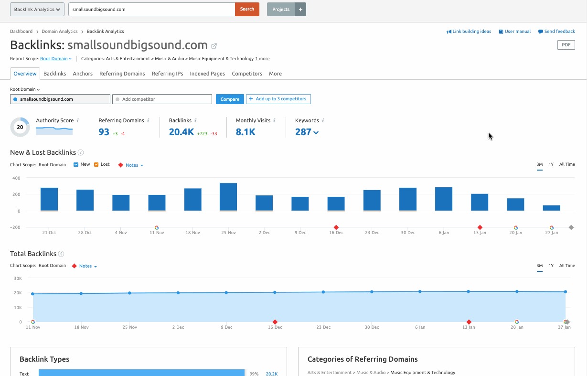Click the User manual book icon

click(x=501, y=32)
